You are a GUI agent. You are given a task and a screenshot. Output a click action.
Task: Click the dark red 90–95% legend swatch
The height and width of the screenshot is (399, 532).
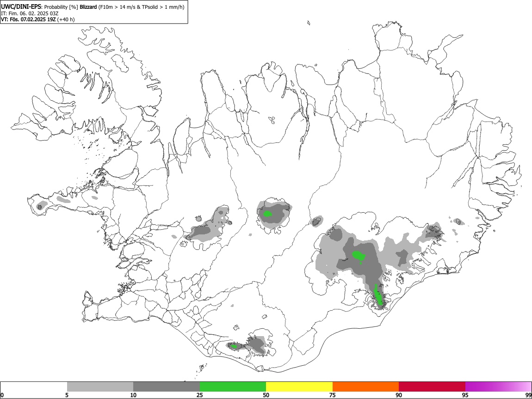[x=432, y=387]
